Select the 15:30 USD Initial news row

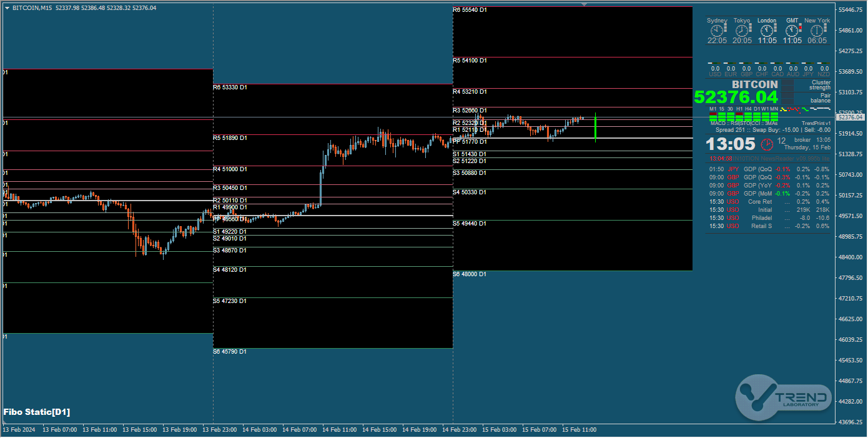pos(769,210)
